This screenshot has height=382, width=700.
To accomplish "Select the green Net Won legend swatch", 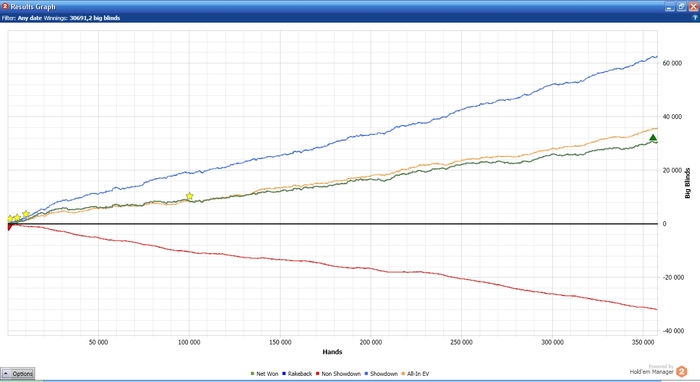I will [x=253, y=374].
